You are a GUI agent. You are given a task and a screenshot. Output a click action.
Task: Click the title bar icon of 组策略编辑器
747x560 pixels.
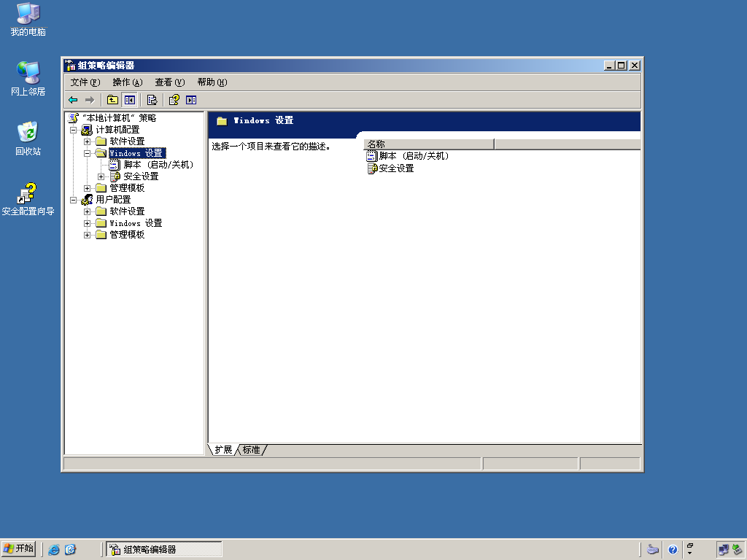(x=71, y=66)
